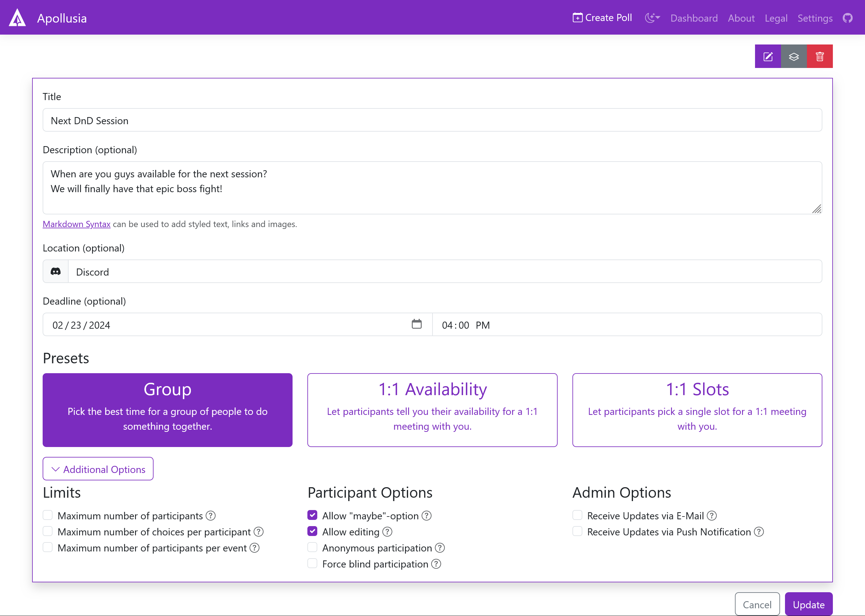This screenshot has height=616, width=865.
Task: Open the Markdown Syntax link
Action: click(x=77, y=224)
